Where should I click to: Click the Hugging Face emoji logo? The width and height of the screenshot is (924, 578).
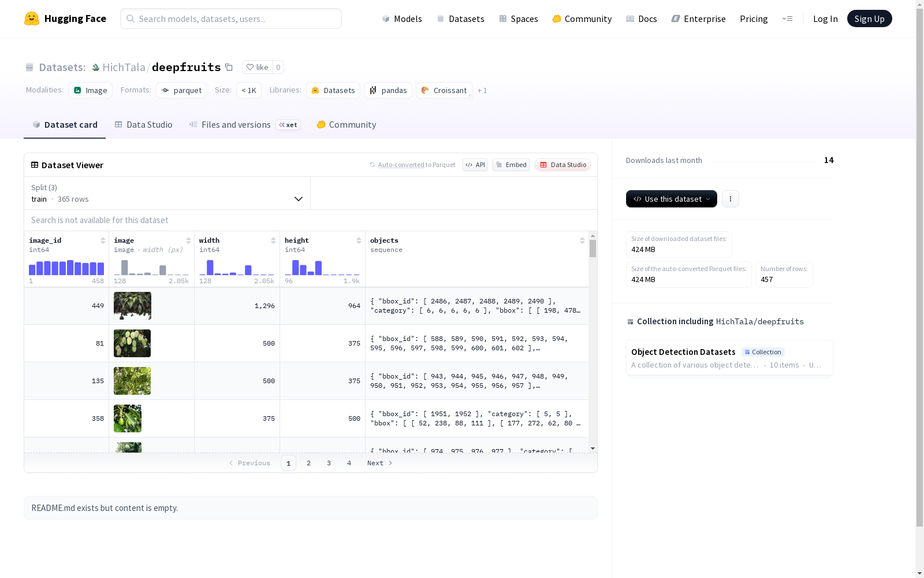[x=32, y=18]
